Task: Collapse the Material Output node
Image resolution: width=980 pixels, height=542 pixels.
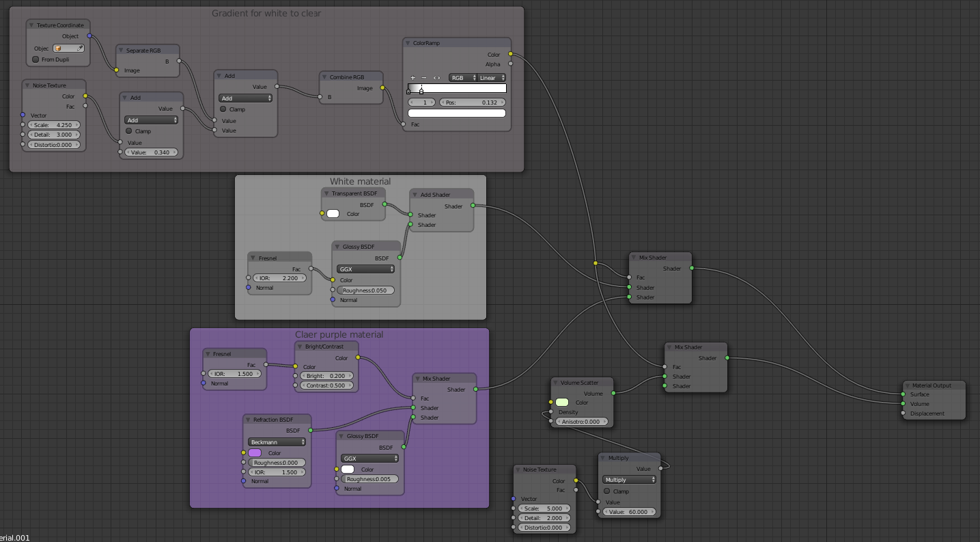Action: (908, 385)
